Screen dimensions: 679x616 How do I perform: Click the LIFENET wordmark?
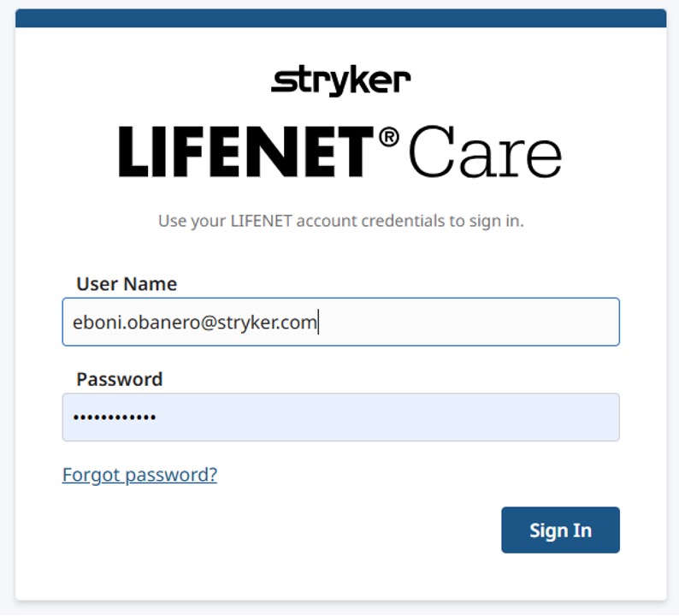click(x=245, y=151)
